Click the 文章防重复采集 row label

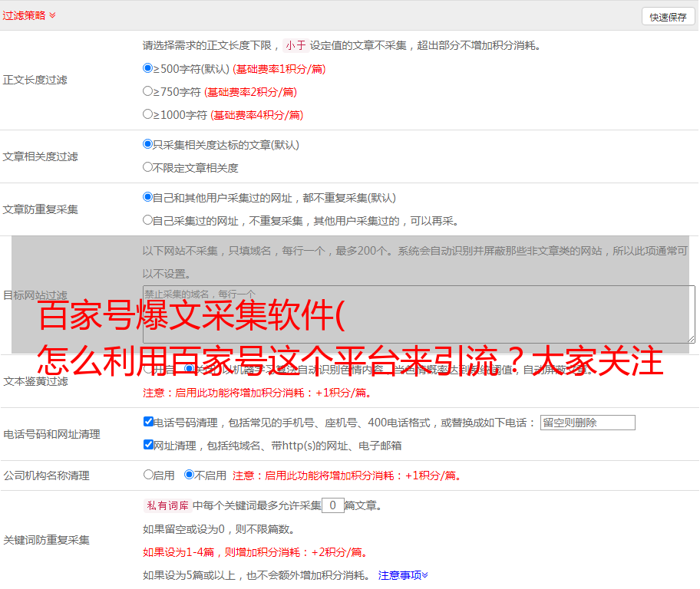40,209
